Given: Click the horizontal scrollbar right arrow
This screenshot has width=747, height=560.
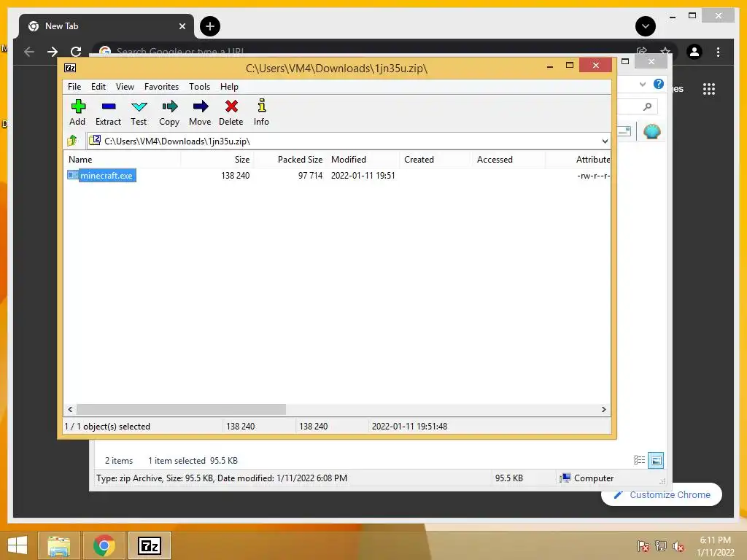Looking at the screenshot, I should click(x=604, y=410).
